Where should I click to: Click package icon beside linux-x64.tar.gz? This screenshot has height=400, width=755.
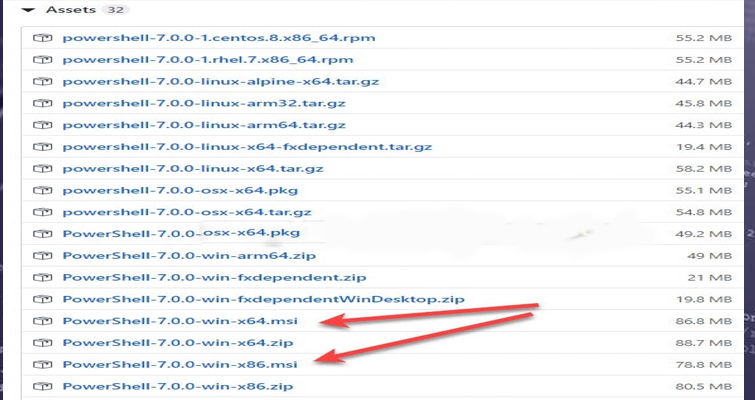[42, 168]
